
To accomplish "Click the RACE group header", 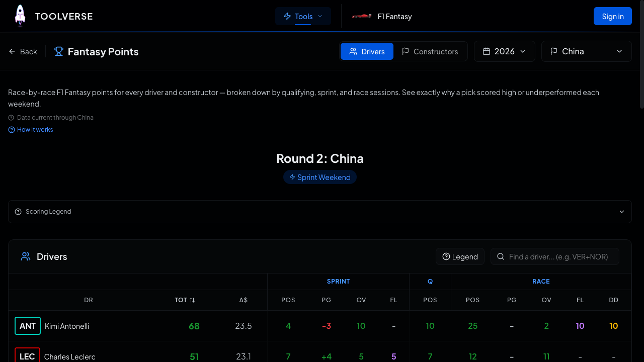I will point(541,282).
